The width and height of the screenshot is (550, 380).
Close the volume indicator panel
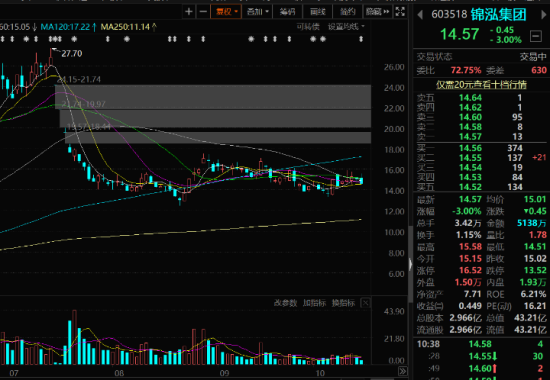pos(365,303)
